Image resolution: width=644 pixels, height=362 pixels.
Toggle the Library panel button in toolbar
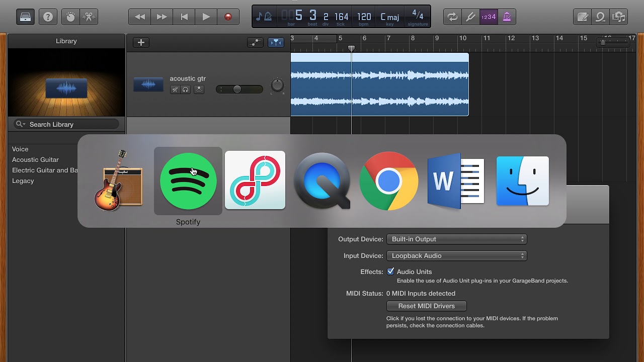[25, 17]
